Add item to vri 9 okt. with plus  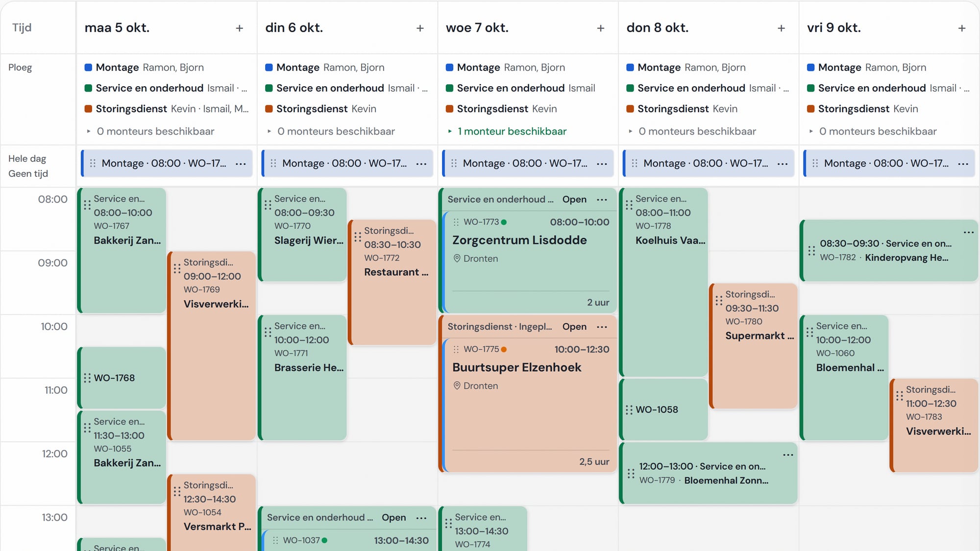[x=962, y=28]
